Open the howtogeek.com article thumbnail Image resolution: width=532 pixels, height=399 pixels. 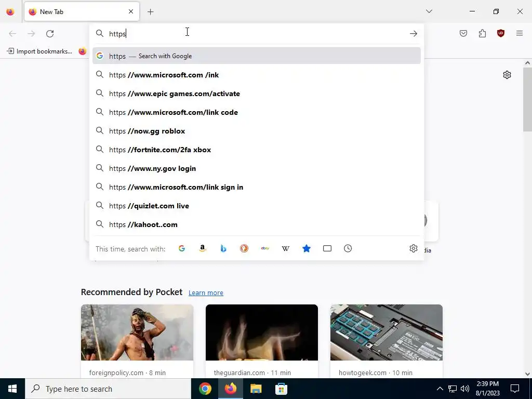click(387, 332)
